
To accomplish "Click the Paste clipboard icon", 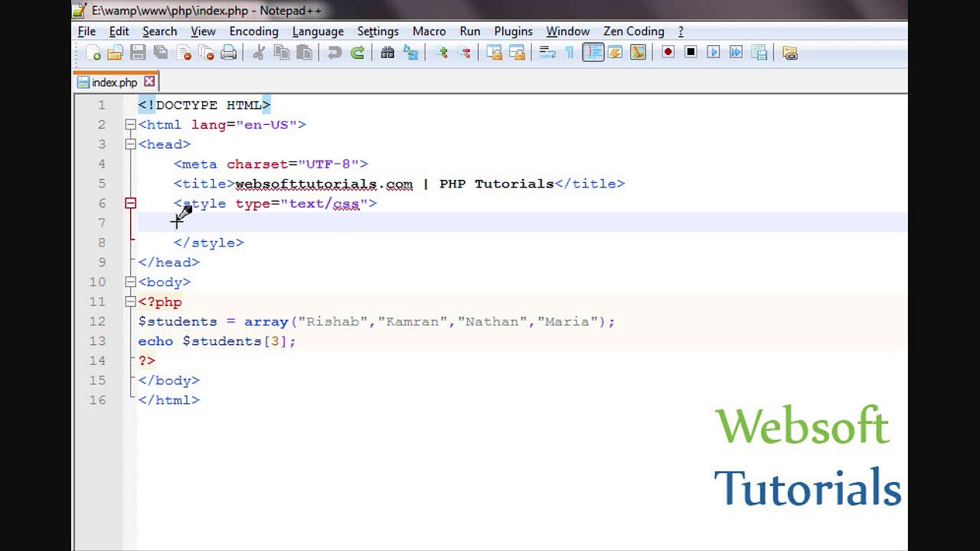I will [305, 53].
